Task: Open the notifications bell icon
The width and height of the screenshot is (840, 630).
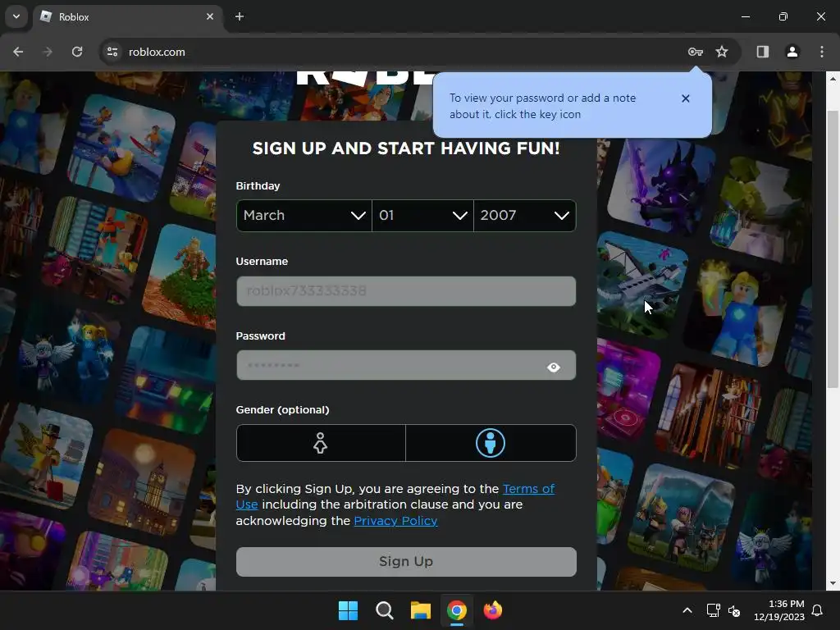Action: (818, 610)
